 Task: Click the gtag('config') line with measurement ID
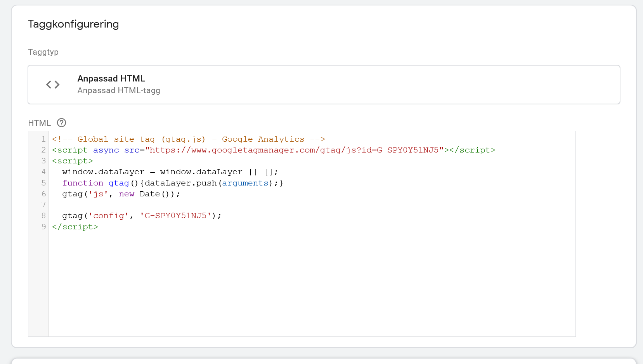click(x=141, y=216)
